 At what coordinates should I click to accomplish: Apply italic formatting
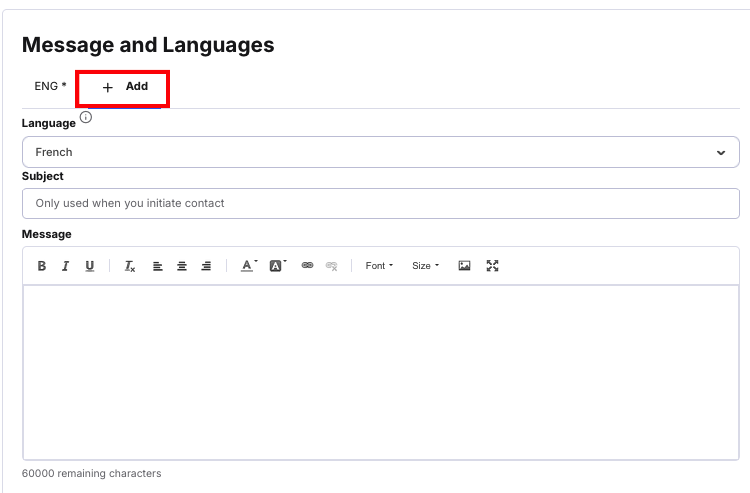pos(66,266)
